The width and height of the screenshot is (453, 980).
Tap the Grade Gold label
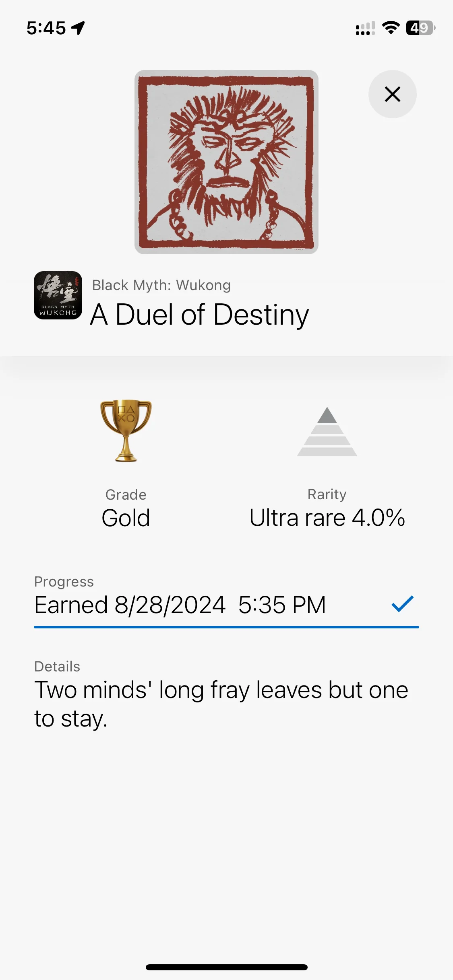click(126, 517)
